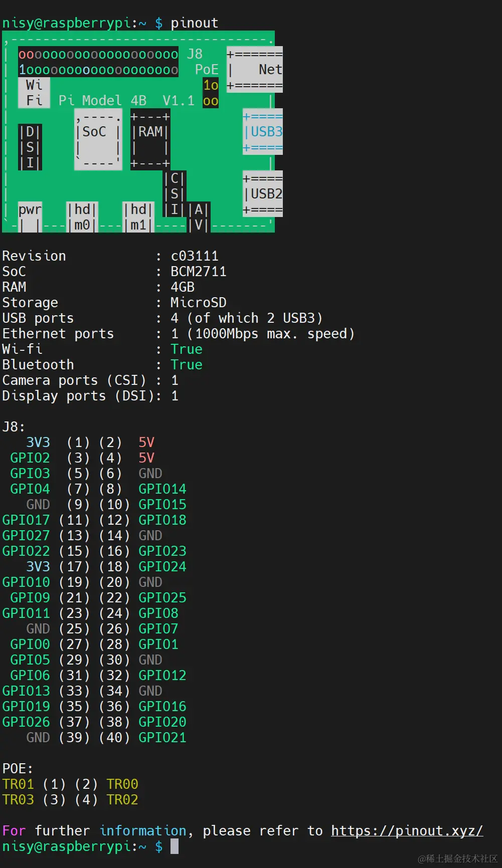Select pin label GPIO21

162,738
